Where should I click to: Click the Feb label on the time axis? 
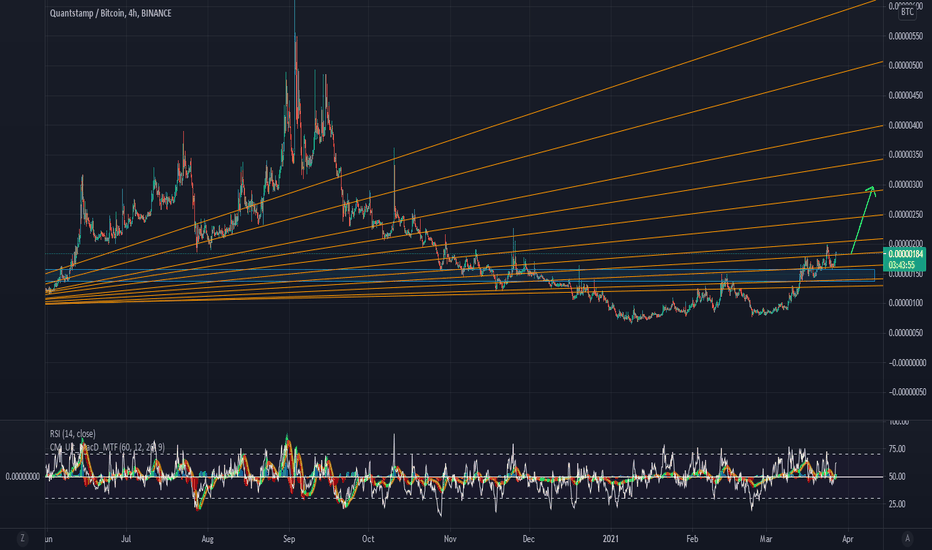(692, 539)
